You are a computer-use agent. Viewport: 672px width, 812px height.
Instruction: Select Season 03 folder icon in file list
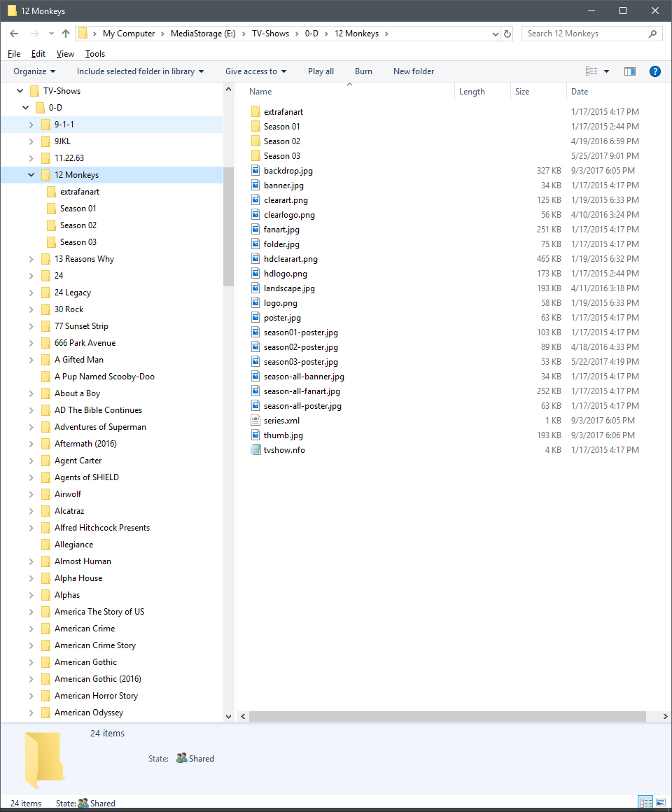tap(255, 156)
